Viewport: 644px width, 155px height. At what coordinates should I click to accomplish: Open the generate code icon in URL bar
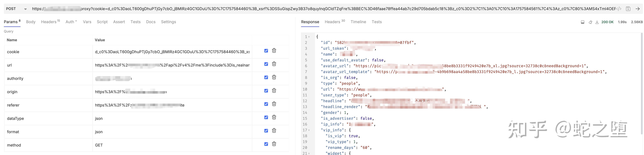click(x=619, y=9)
